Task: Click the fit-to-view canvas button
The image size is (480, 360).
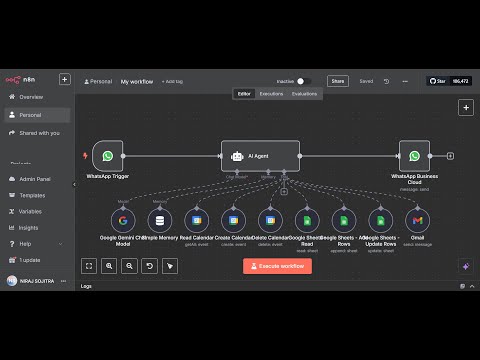Action: tap(89, 266)
